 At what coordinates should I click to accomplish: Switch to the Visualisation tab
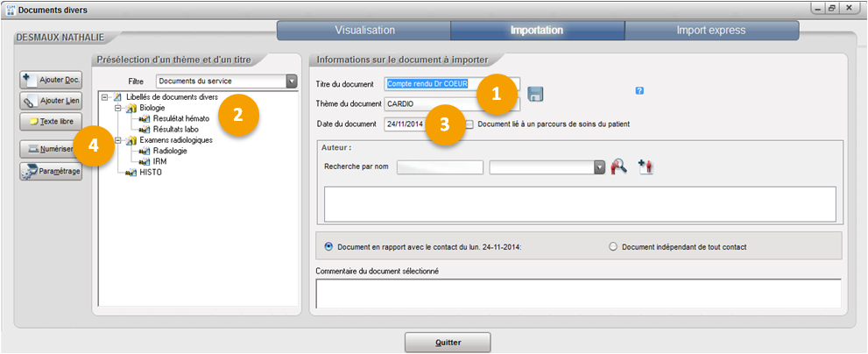click(x=363, y=30)
